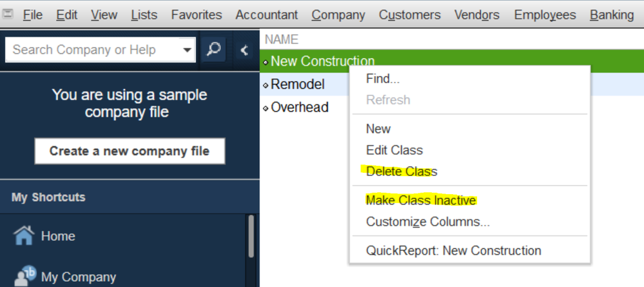Image resolution: width=644 pixels, height=287 pixels.
Task: Click the Home shortcut link
Action: 58,236
